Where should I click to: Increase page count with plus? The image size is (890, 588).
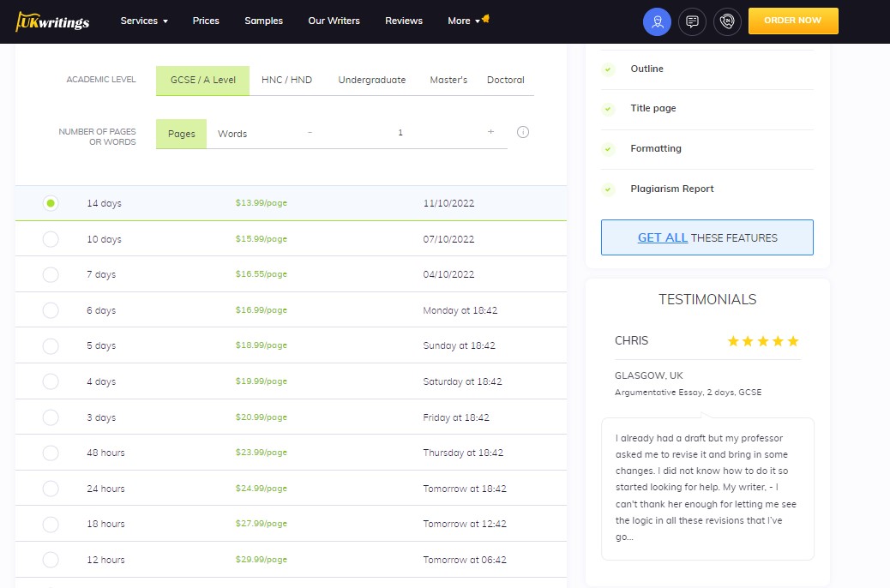[x=491, y=132]
